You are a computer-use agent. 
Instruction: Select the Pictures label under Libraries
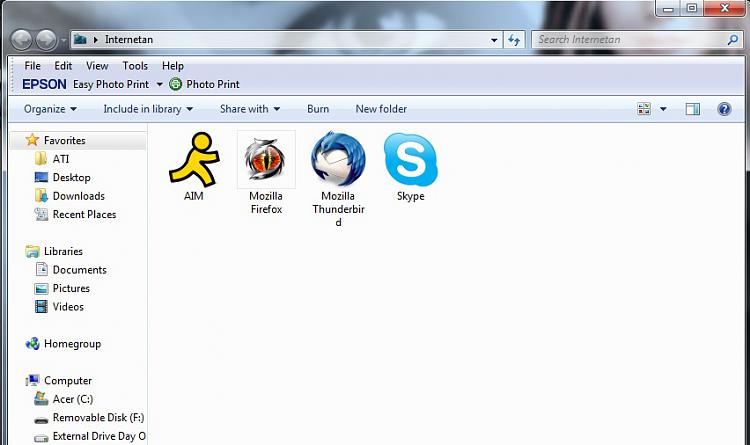pyautogui.click(x=71, y=289)
